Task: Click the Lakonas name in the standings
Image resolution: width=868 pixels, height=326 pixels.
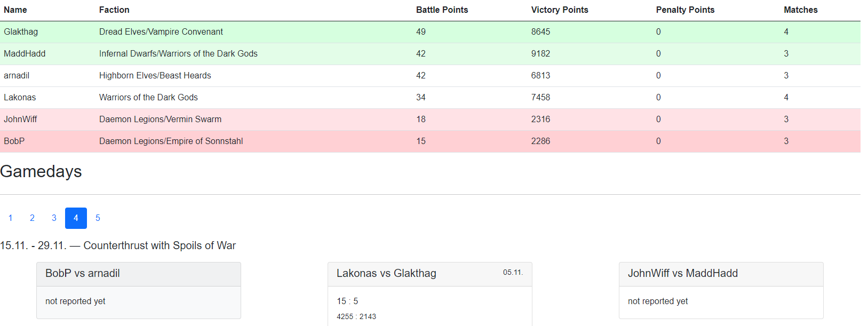Action: [x=20, y=97]
